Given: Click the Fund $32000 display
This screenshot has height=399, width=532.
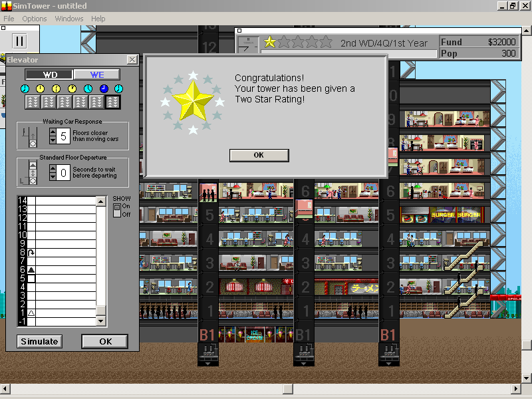Looking at the screenshot, I should click(479, 42).
